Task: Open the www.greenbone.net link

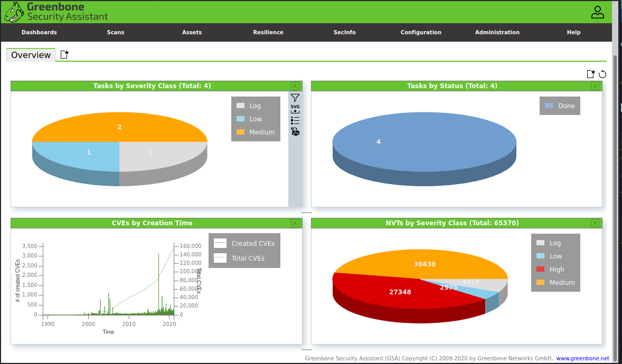Action: pyautogui.click(x=582, y=358)
